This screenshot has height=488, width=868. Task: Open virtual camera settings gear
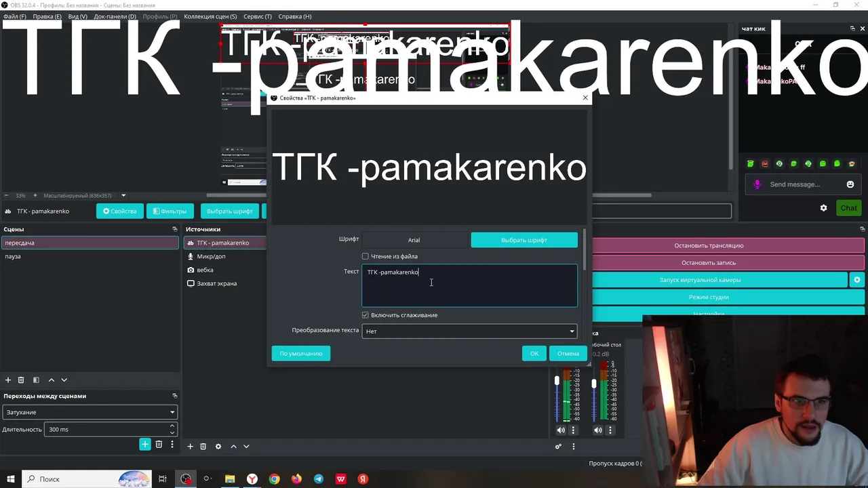(857, 280)
